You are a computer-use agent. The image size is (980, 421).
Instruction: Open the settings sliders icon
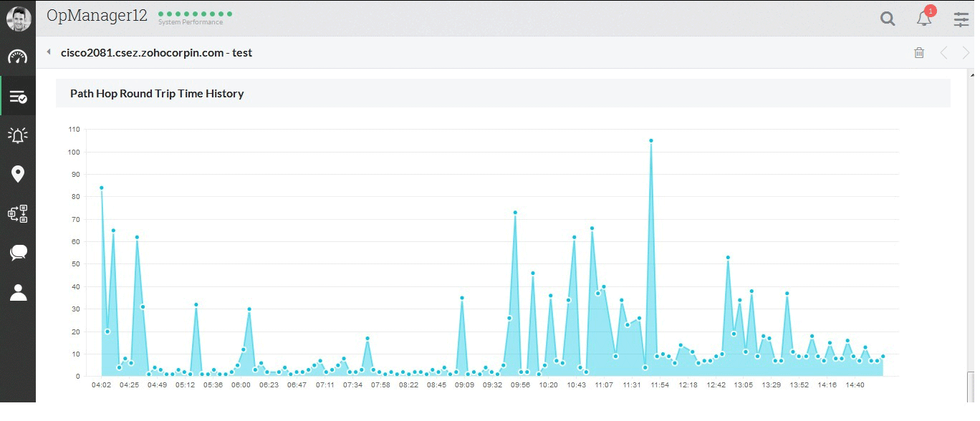point(961,19)
